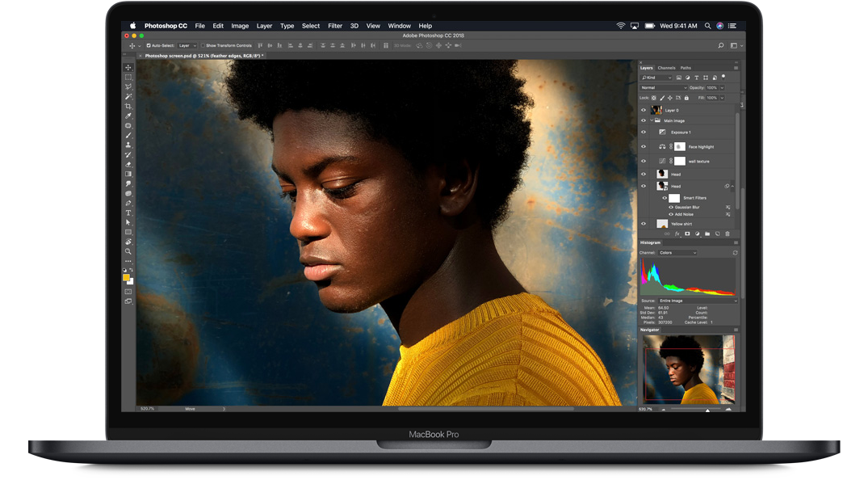Image resolution: width=868 pixels, height=480 pixels.
Task: Create a new group folder icon
Action: click(x=707, y=234)
